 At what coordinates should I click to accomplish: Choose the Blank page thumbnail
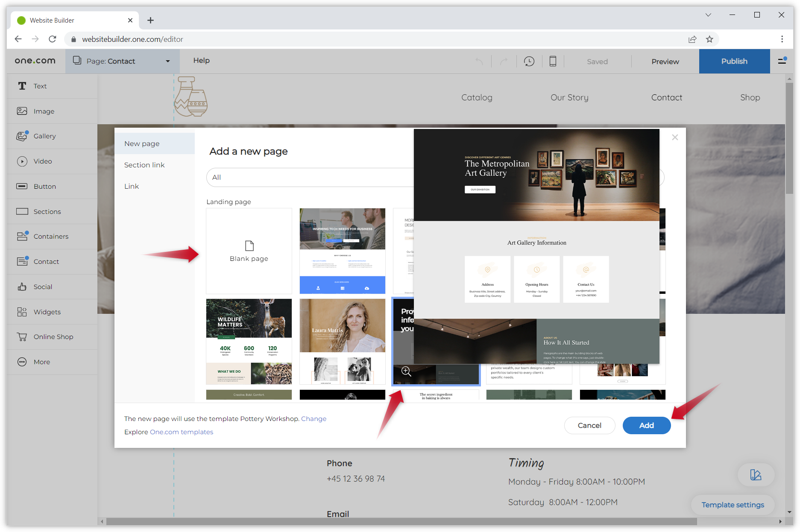pos(249,251)
